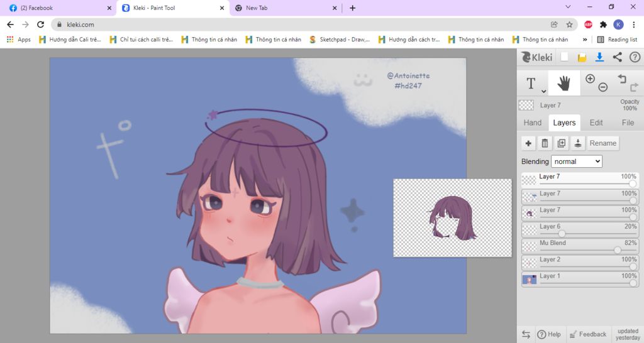Open Kleki help via the question mark icon

(x=635, y=57)
